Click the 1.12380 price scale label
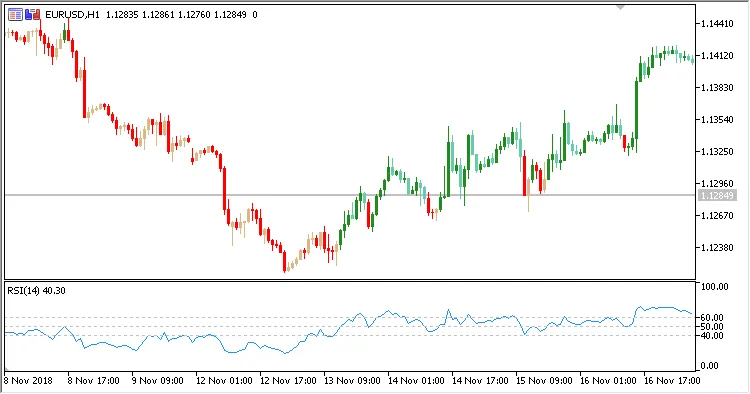750x394 pixels. (717, 248)
